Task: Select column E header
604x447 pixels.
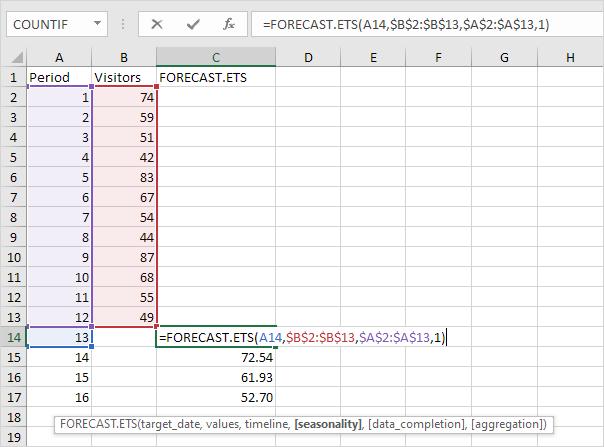Action: click(373, 57)
